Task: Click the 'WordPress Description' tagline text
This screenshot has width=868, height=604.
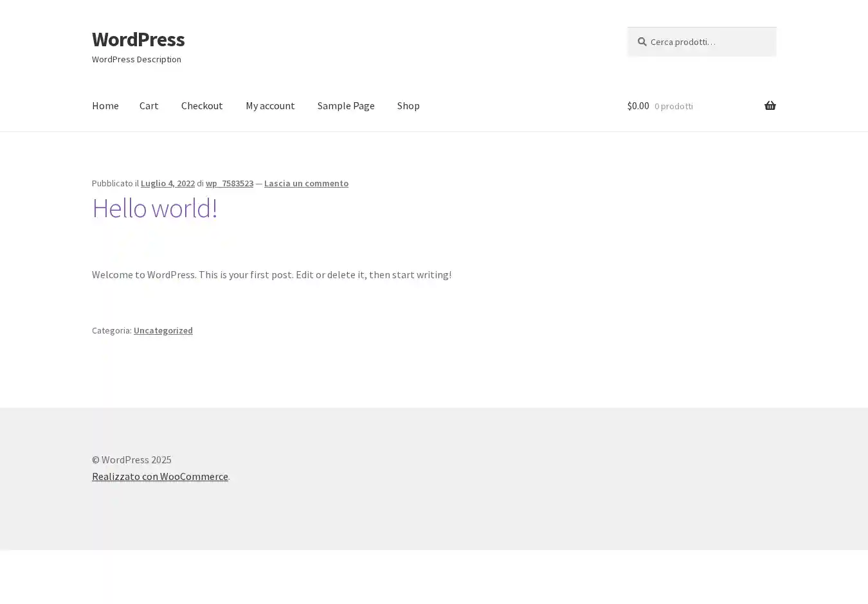Action: coord(136,59)
